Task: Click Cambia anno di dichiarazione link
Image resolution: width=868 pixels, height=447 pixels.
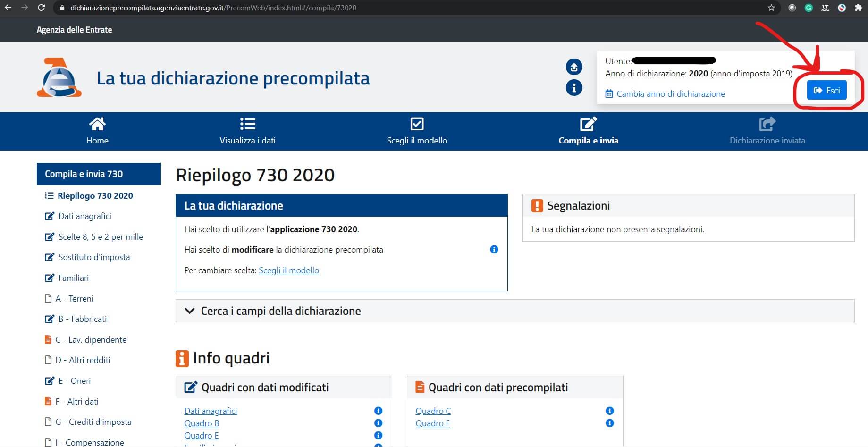Action: (x=670, y=94)
